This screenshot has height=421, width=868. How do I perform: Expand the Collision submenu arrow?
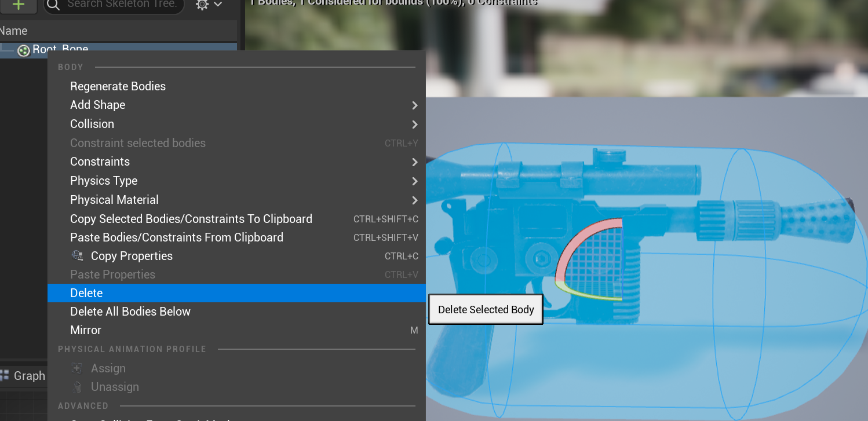[x=415, y=125]
